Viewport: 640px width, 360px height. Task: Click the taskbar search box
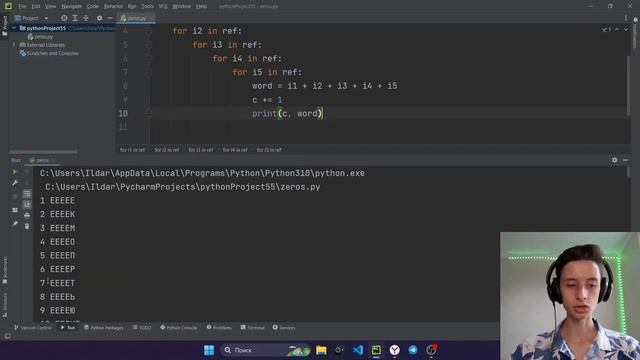click(x=265, y=350)
